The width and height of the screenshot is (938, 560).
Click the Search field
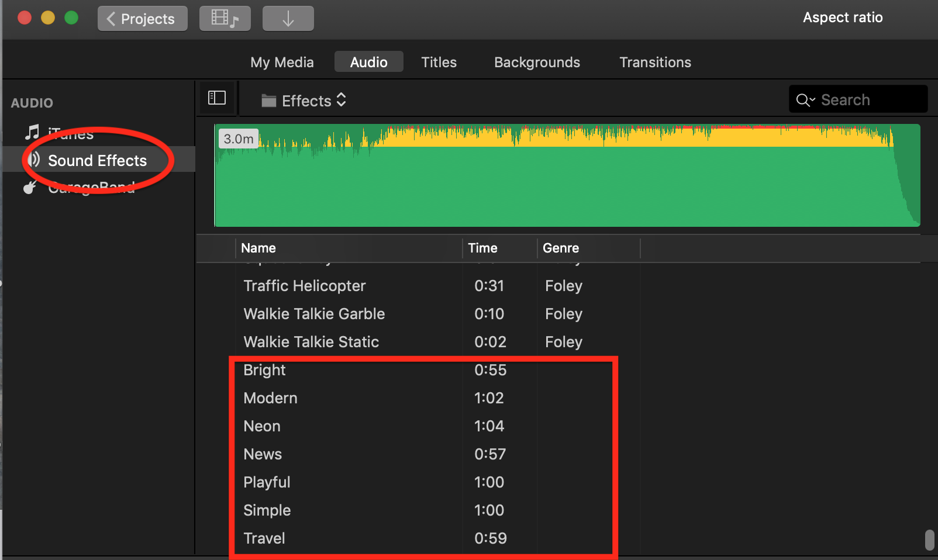pyautogui.click(x=858, y=99)
